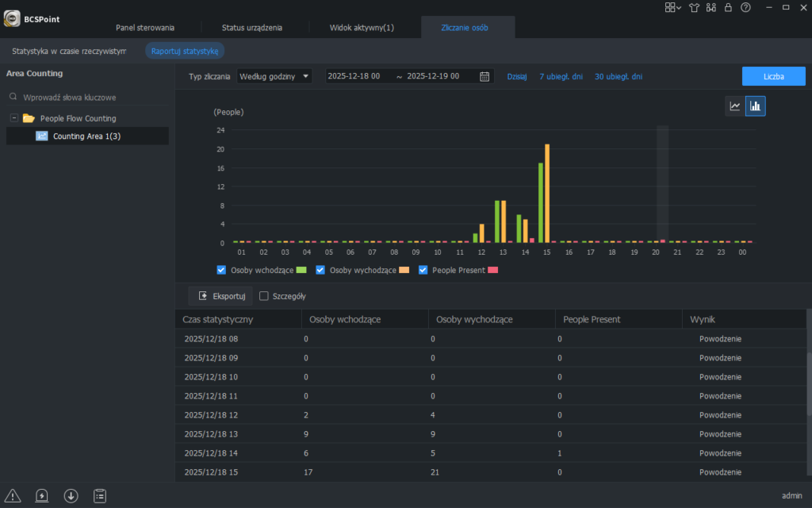Image resolution: width=812 pixels, height=508 pixels.
Task: Click the 7 ubiegł. dni link
Action: [561, 77]
